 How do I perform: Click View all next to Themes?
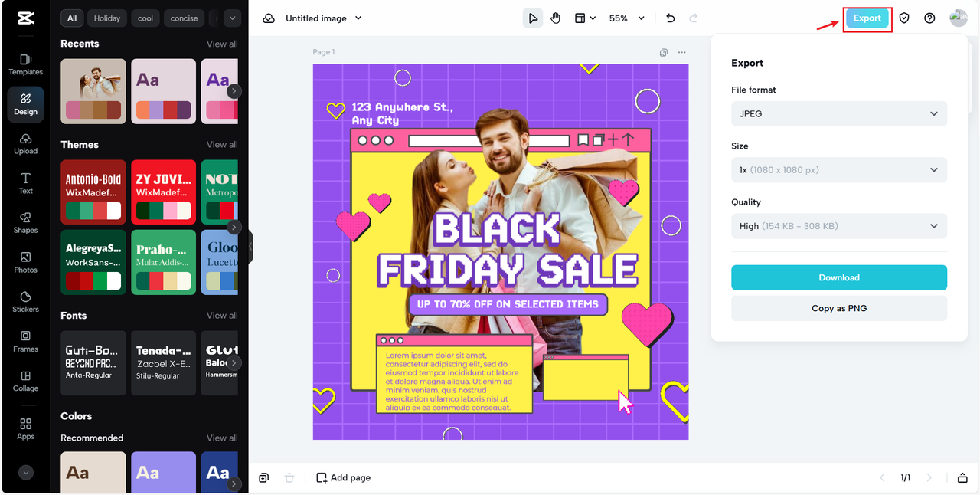pos(222,144)
